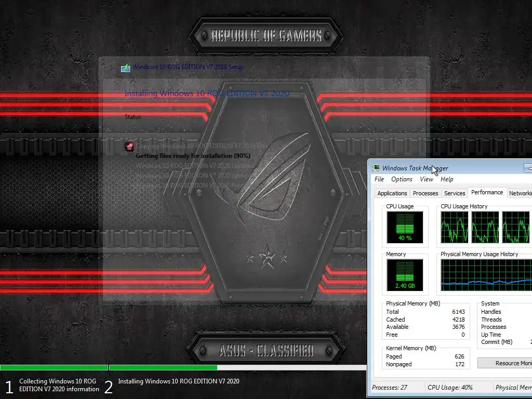This screenshot has width=532, height=399.
Task: Click the Resource Monitor button
Action: click(505, 363)
